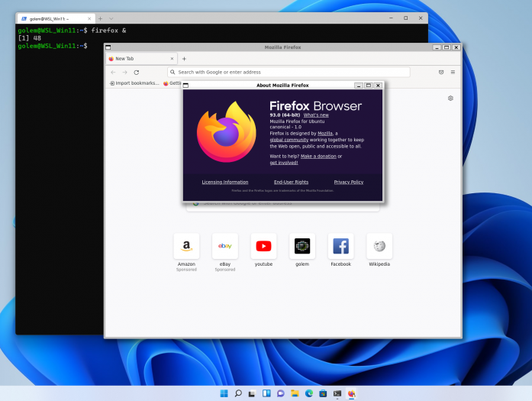Maximize the Mozilla Firefox window

447,47
